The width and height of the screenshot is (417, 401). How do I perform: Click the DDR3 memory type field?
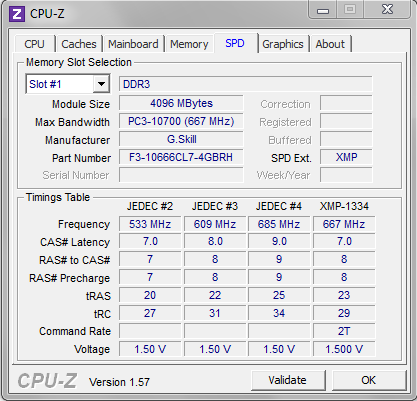pyautogui.click(x=246, y=84)
